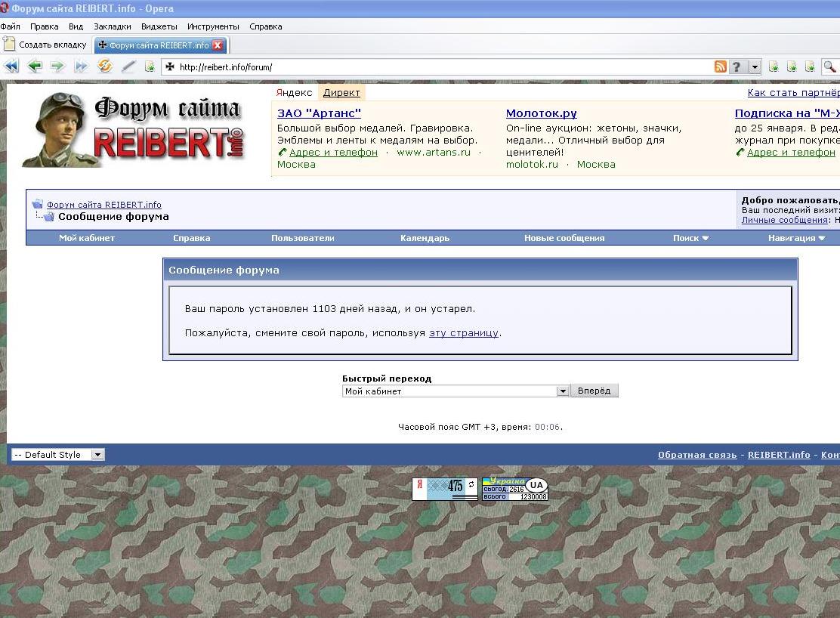Screen dimensions: 840x618
Task: Open the Директ link
Action: coord(341,92)
